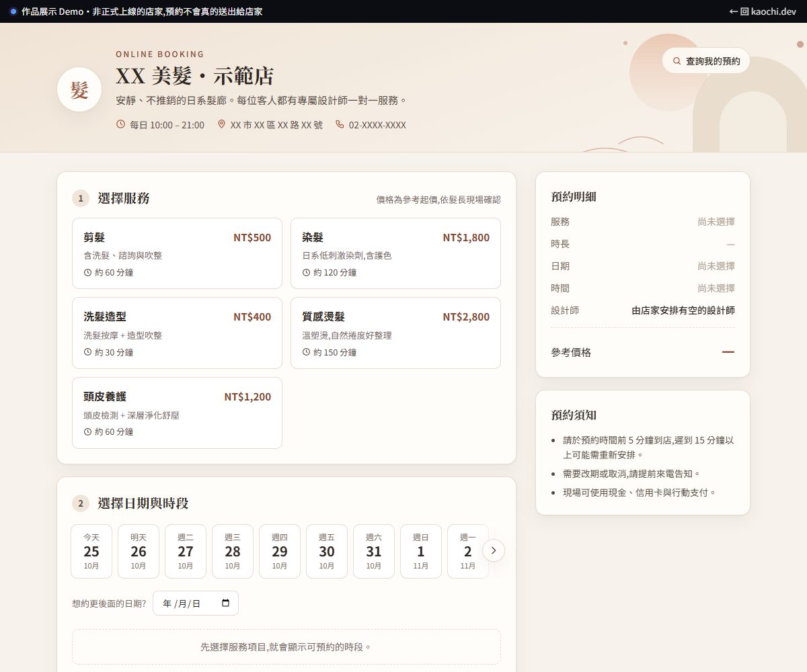Viewport: 807px width, 672px height.
Task: Click the NT$500 price text
Action: [252, 237]
